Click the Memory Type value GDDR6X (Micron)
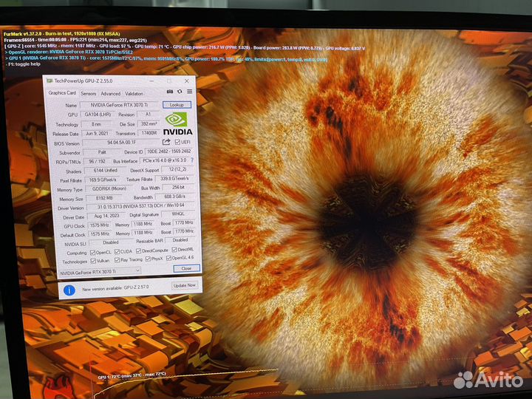Image resolution: width=532 pixels, height=399 pixels. click(x=109, y=188)
